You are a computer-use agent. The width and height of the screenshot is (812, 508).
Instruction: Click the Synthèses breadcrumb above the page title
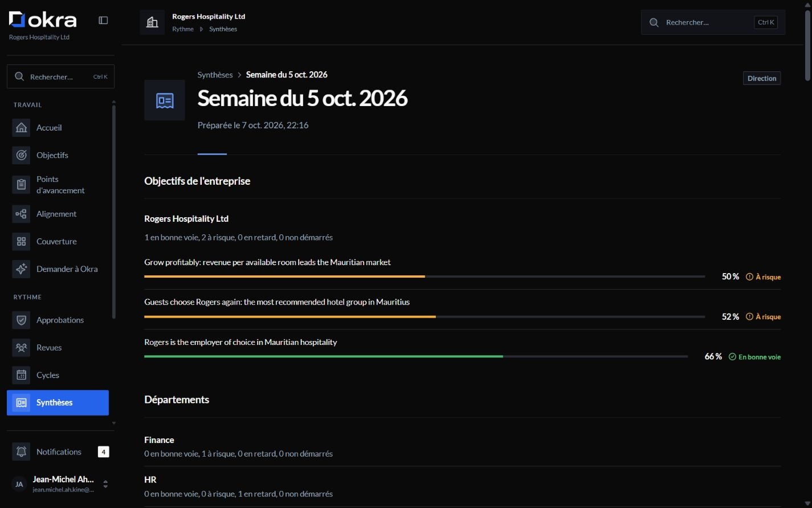pyautogui.click(x=215, y=75)
